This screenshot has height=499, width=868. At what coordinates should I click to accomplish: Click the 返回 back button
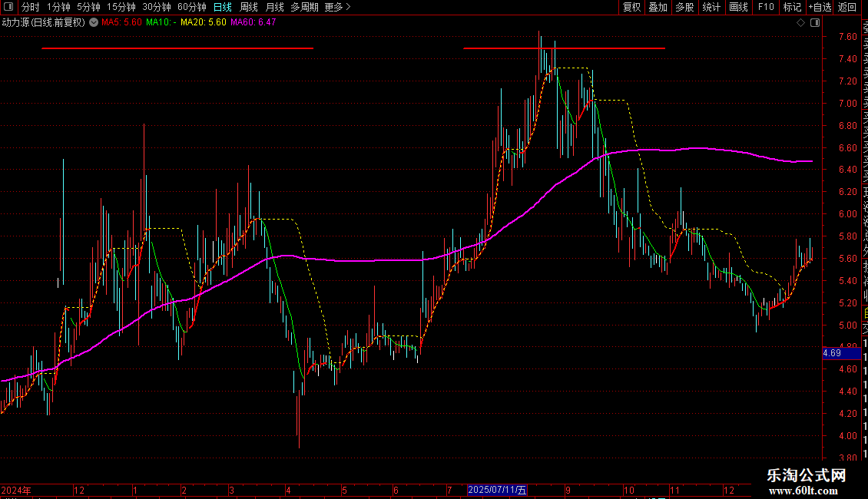[847, 7]
